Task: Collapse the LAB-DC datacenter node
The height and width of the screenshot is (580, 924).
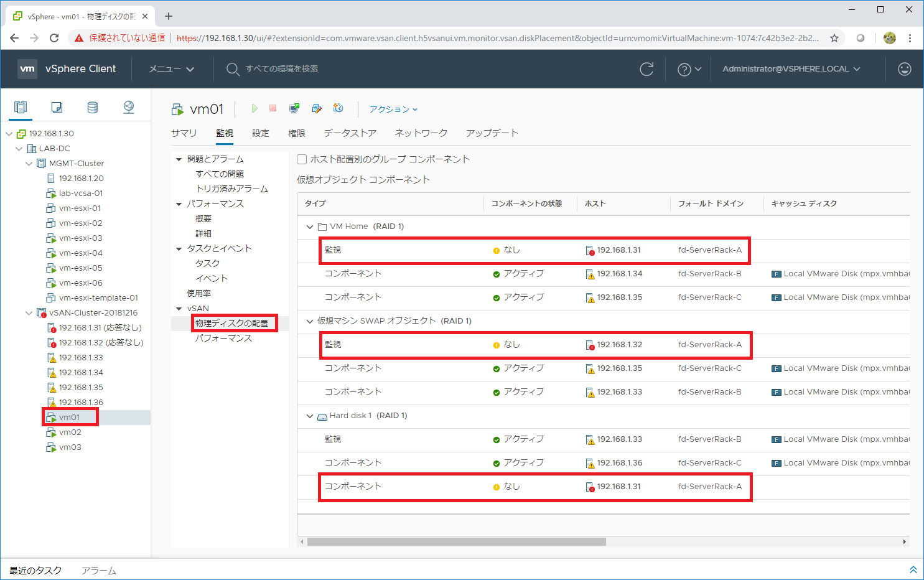Action: pos(19,149)
